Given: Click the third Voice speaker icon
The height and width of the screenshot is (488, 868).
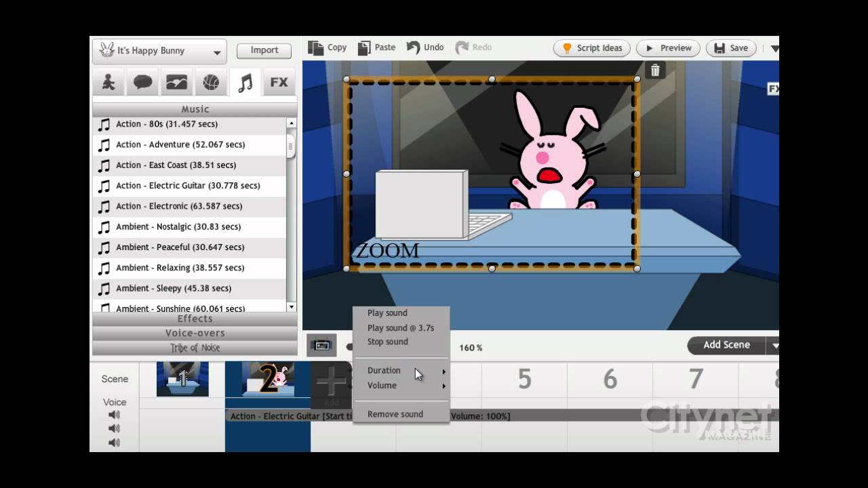Looking at the screenshot, I should (114, 443).
